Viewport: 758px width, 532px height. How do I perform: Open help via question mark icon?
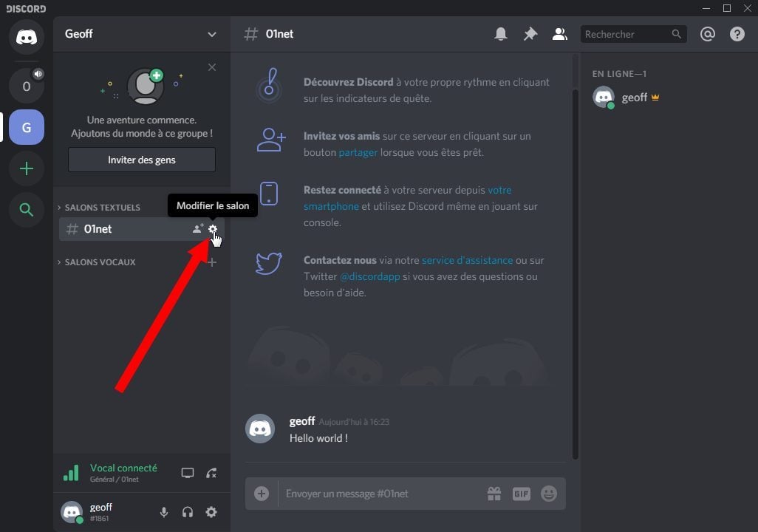pyautogui.click(x=737, y=34)
